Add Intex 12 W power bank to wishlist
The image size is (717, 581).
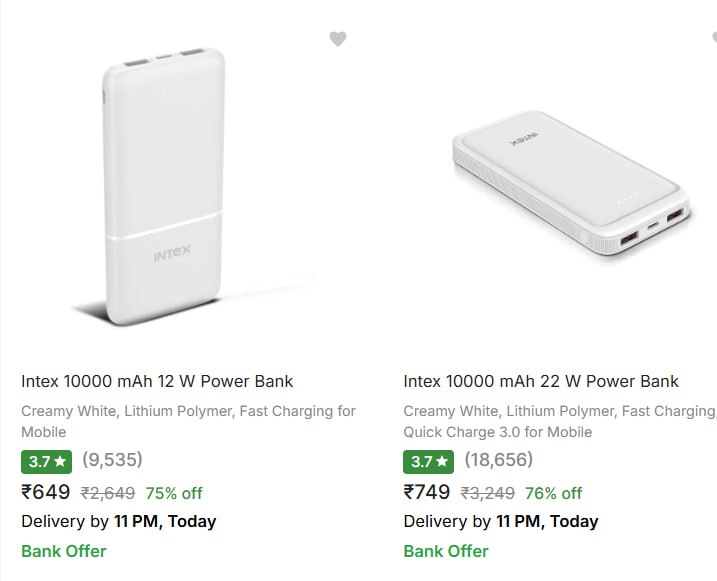click(x=338, y=39)
